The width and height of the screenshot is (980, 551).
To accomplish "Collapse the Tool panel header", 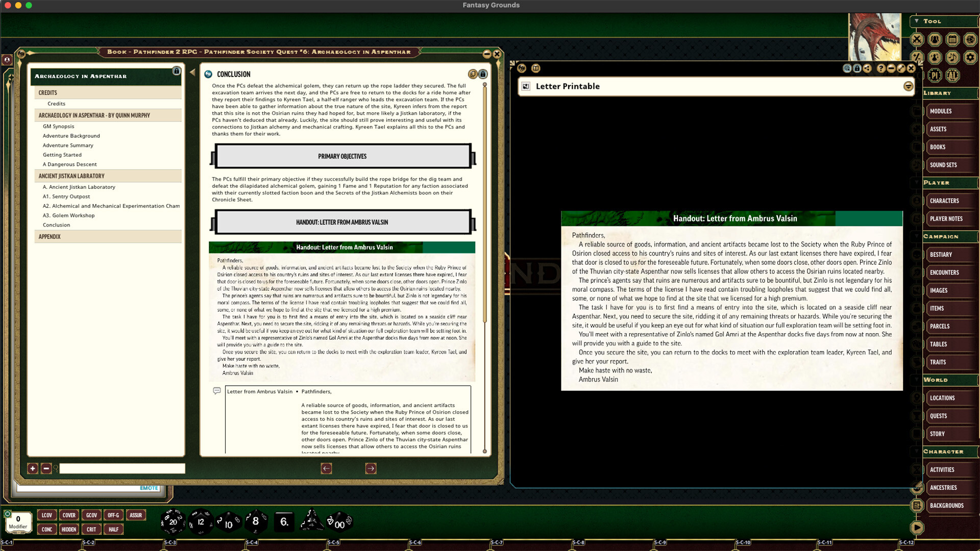I will click(917, 21).
